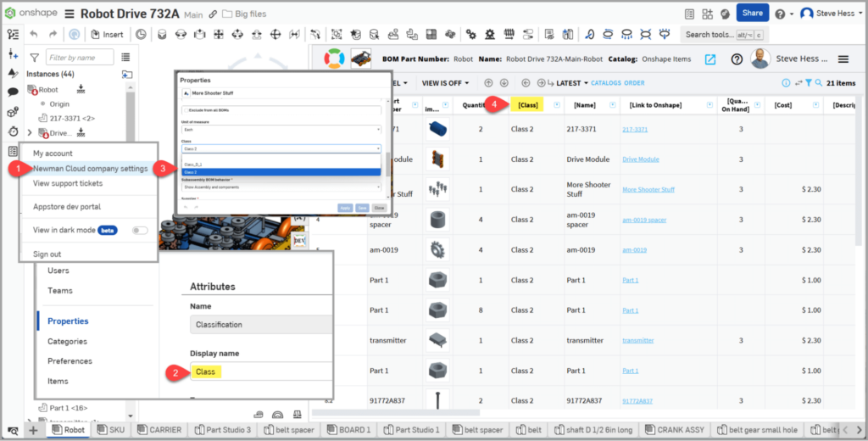Viewport: 868px width, 441px height.
Task: Select the Slider mate tool
Action: 200,35
